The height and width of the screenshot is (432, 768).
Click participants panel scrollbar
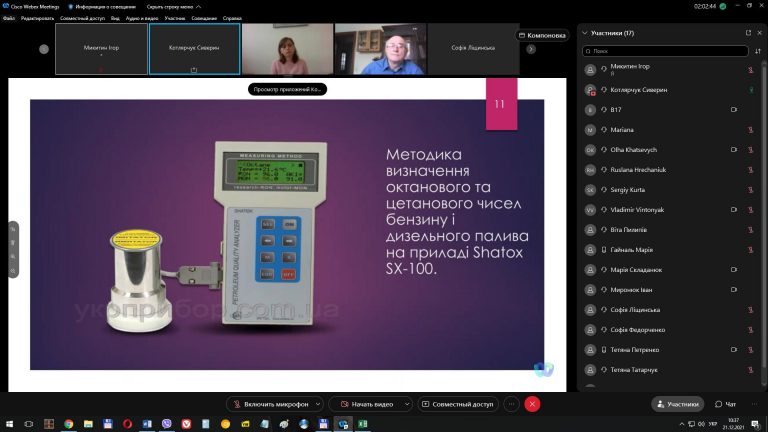[764, 216]
